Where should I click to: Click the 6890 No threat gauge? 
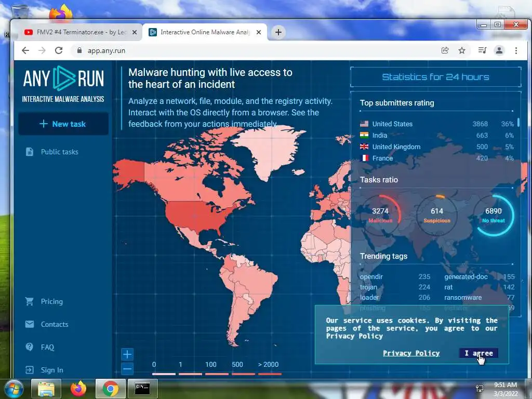coord(494,215)
